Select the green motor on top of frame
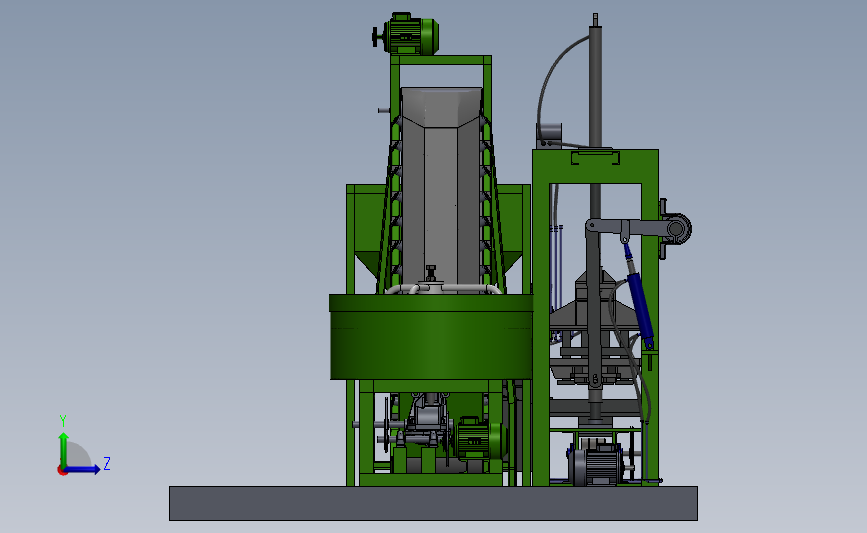 [411, 34]
